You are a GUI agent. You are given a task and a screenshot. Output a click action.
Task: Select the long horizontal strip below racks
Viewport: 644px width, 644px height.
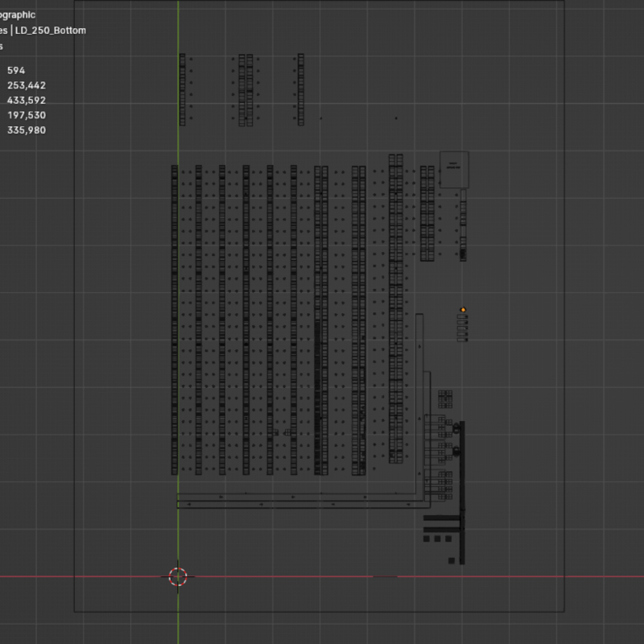tap(298, 505)
